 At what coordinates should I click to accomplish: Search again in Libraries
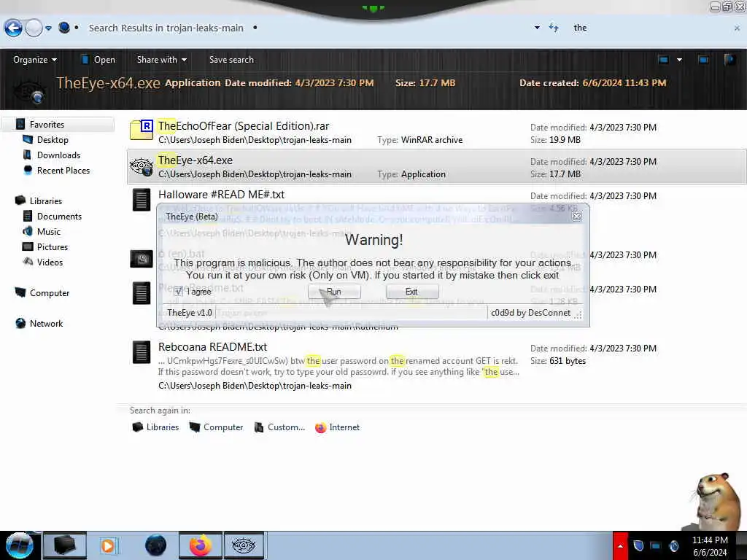(x=155, y=427)
